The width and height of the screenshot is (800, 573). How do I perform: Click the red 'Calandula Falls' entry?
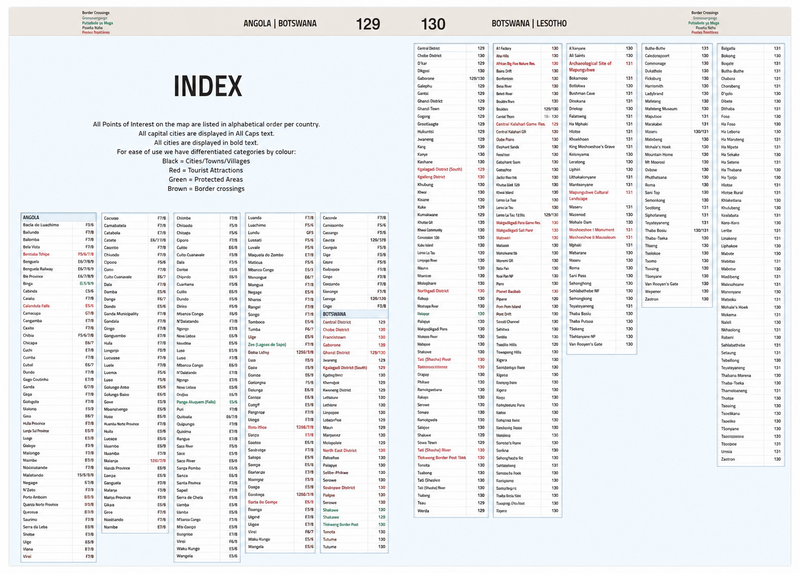(36, 306)
